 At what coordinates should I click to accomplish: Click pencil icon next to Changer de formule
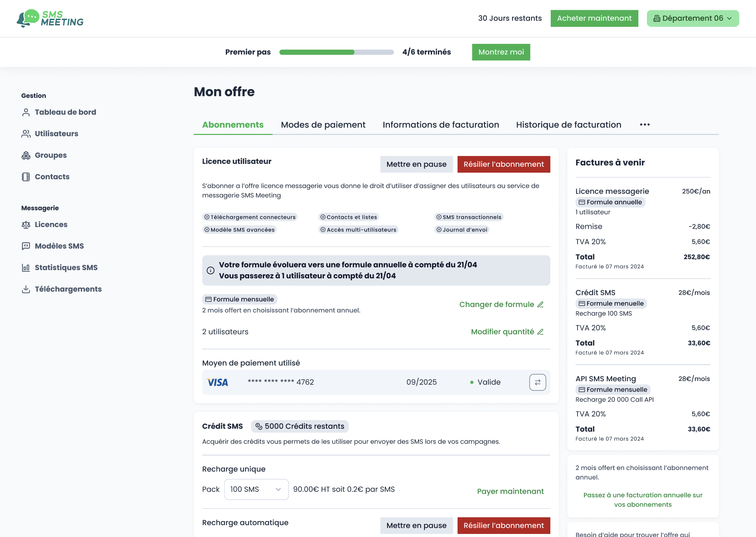coord(540,305)
